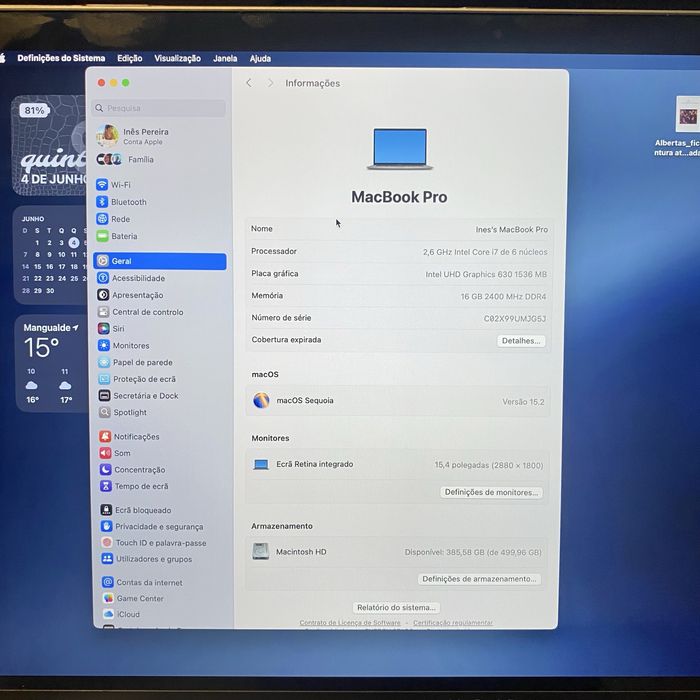
Task: Open Som settings
Action: (115, 453)
